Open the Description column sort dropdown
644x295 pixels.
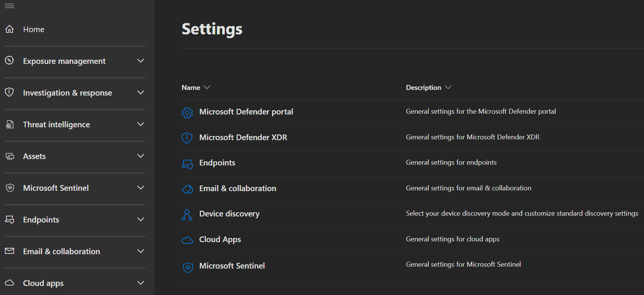(x=448, y=88)
